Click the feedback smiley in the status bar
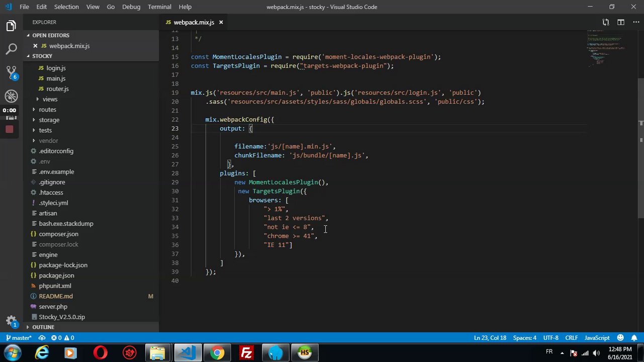The width and height of the screenshot is (644, 362). [620, 338]
